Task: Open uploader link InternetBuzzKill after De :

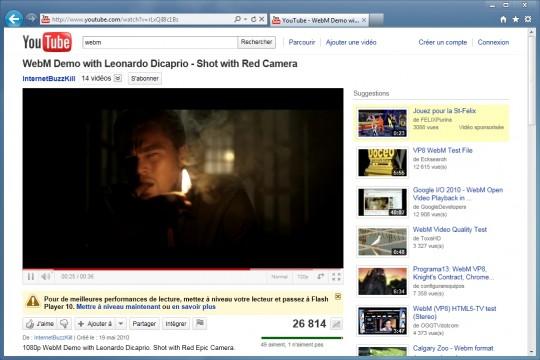Action: coord(53,338)
